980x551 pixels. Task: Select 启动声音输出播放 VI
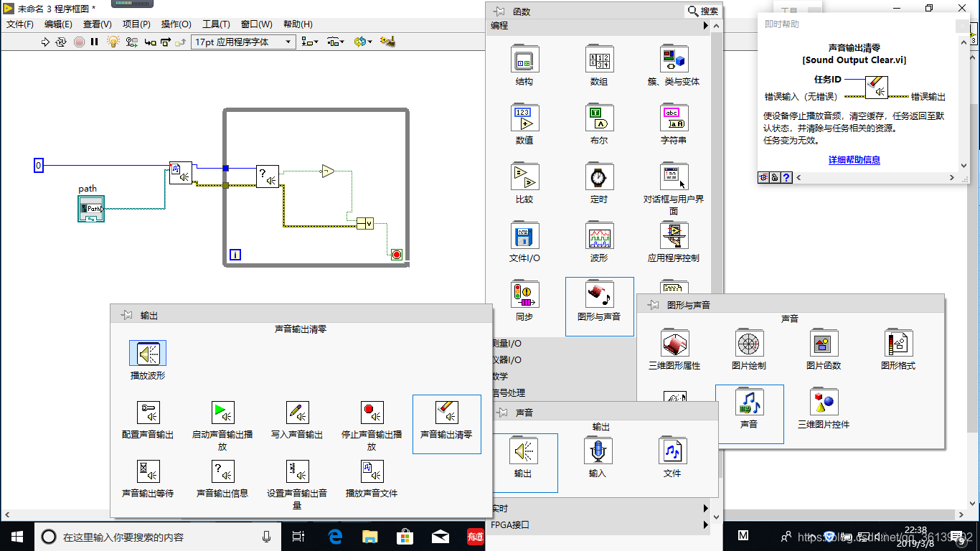click(222, 413)
